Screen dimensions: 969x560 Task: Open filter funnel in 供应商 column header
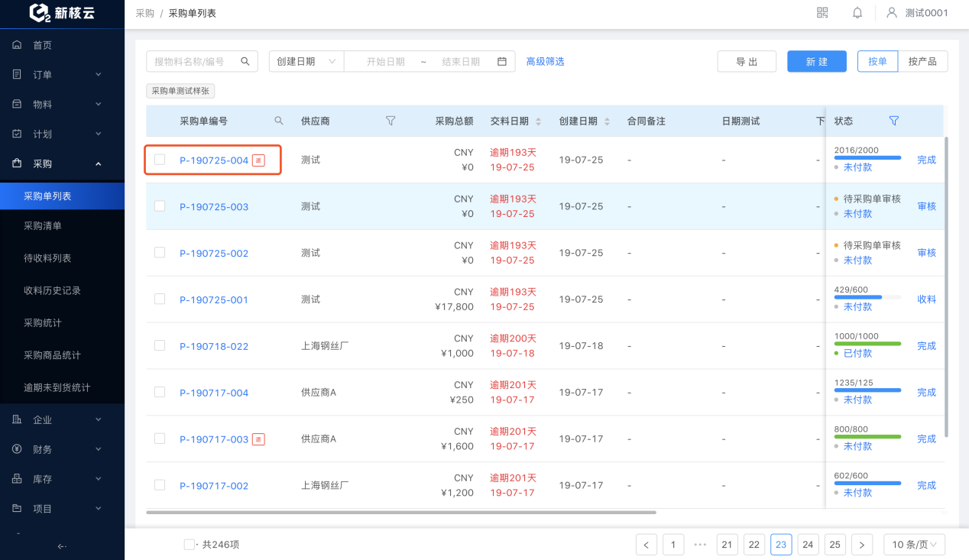click(x=391, y=121)
